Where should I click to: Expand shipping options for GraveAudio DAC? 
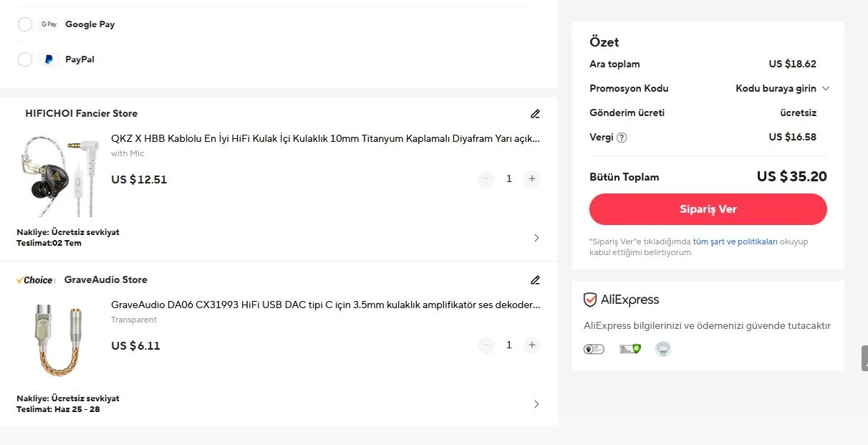[536, 404]
